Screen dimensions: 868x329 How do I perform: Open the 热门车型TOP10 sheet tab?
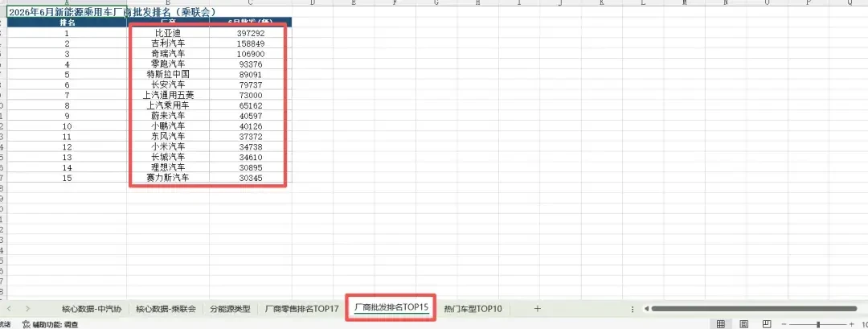[473, 309]
